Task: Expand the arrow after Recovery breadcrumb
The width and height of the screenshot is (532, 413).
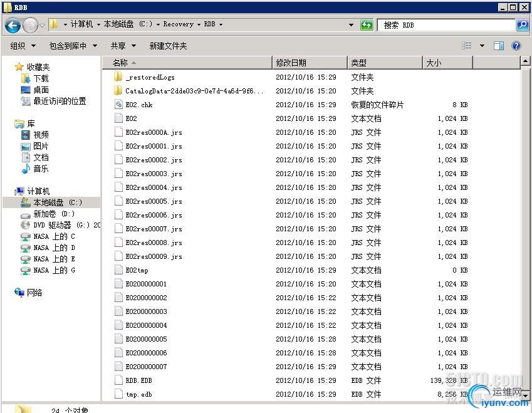Action: coord(199,24)
